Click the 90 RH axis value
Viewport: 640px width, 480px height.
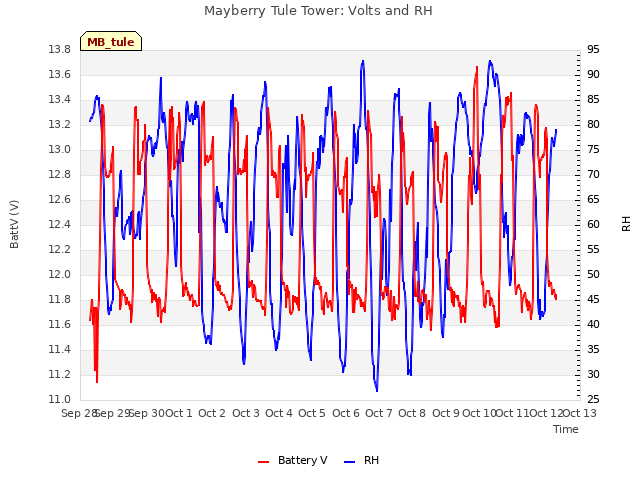pyautogui.click(x=593, y=75)
